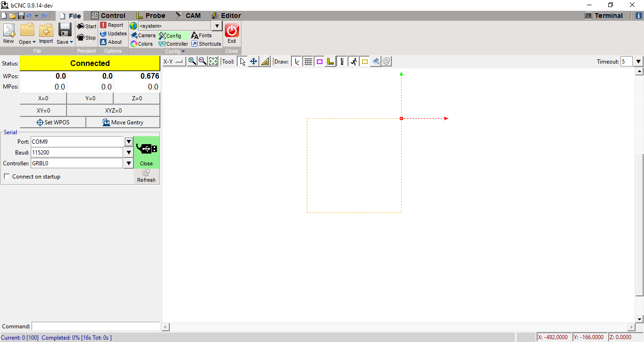Switch to the File tab
The width and height of the screenshot is (644, 342).
(x=70, y=16)
